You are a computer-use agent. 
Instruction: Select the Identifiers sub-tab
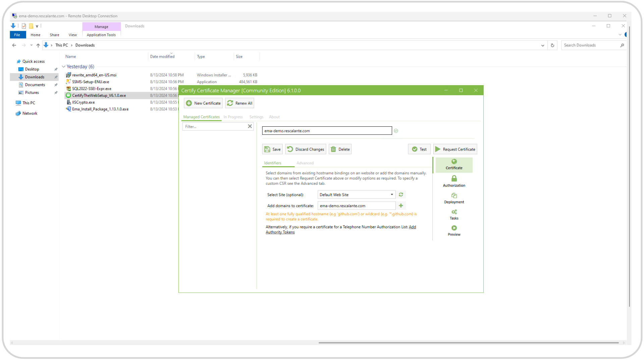(273, 163)
